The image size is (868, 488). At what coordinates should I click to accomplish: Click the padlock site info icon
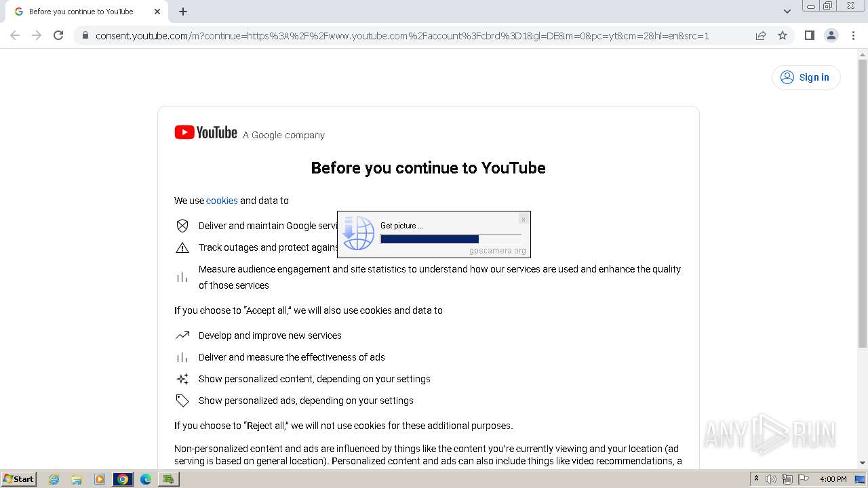[x=85, y=35]
